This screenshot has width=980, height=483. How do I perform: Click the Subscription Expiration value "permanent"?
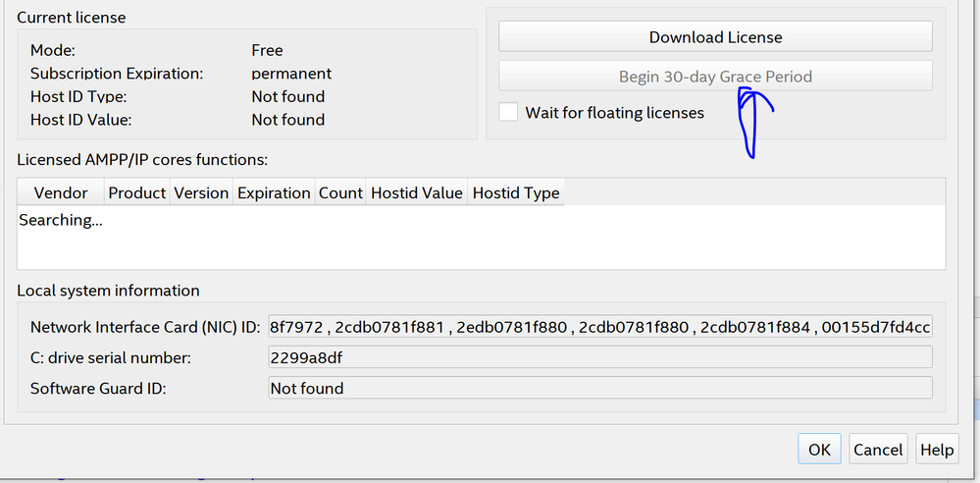(291, 74)
